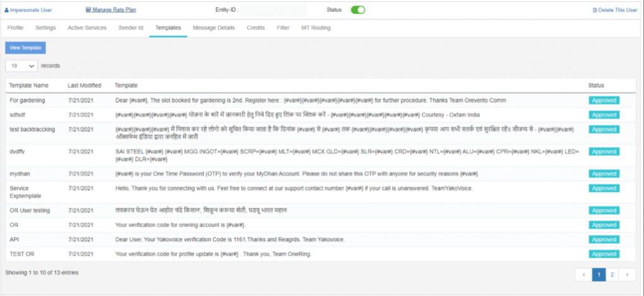Viewport: 644px width, 296px height.
Task: Switch to the Credits tab
Action: click(x=256, y=28)
